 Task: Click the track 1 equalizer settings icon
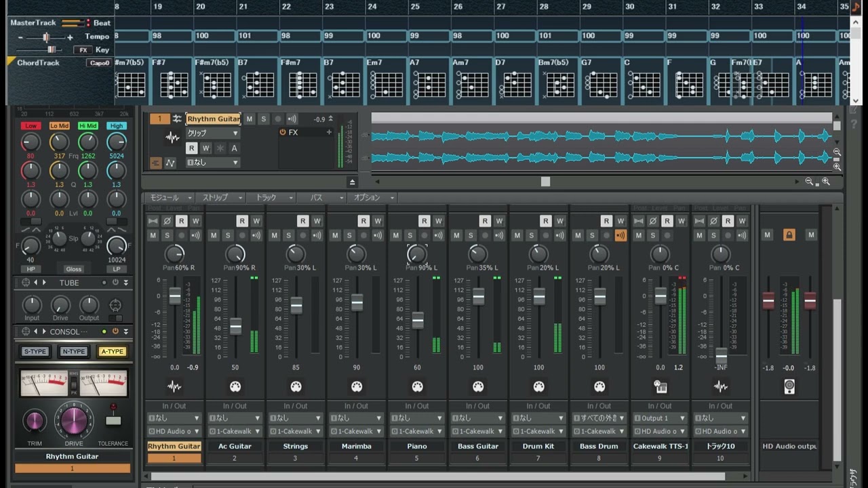tap(177, 119)
